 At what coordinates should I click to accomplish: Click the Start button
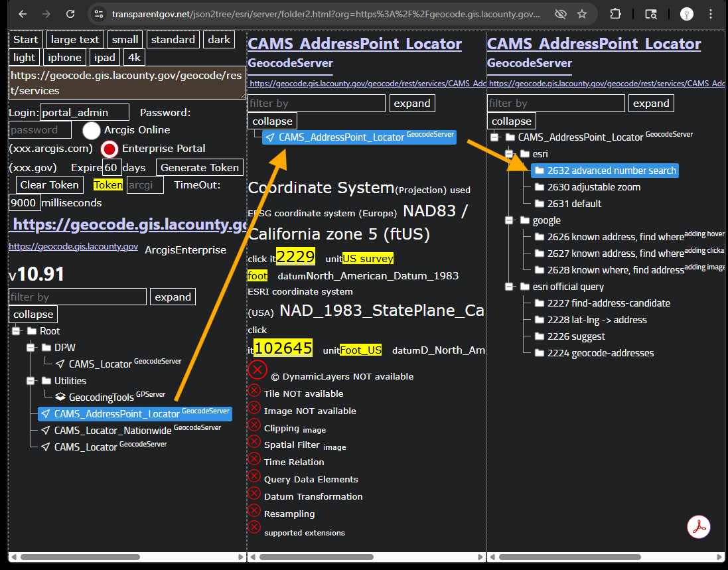click(25, 39)
